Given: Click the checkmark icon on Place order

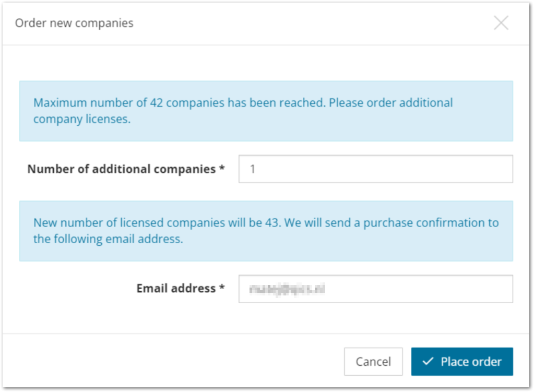Looking at the screenshot, I should (x=428, y=361).
